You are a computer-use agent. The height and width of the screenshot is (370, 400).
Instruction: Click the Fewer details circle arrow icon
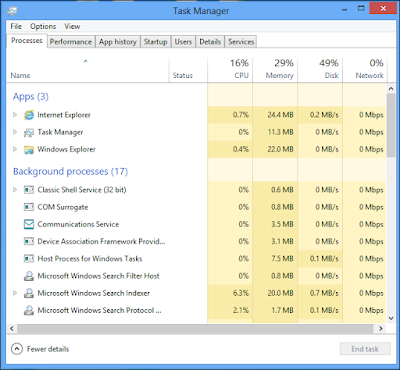17,349
